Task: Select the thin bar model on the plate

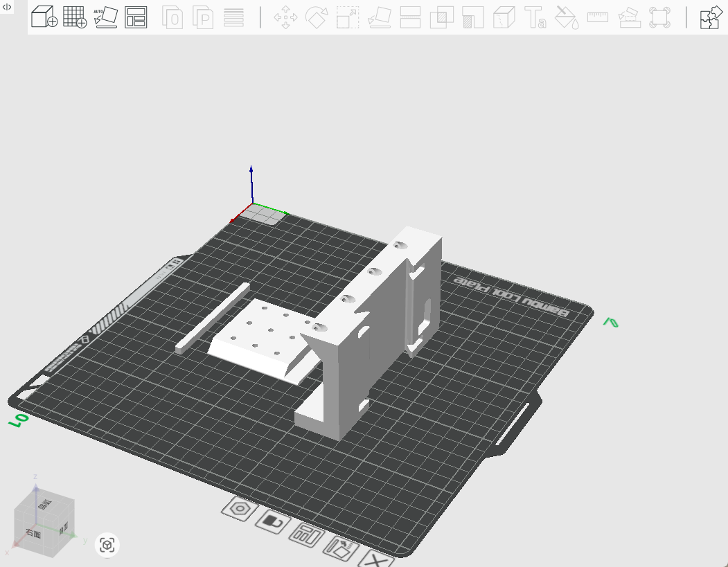Action: point(213,318)
